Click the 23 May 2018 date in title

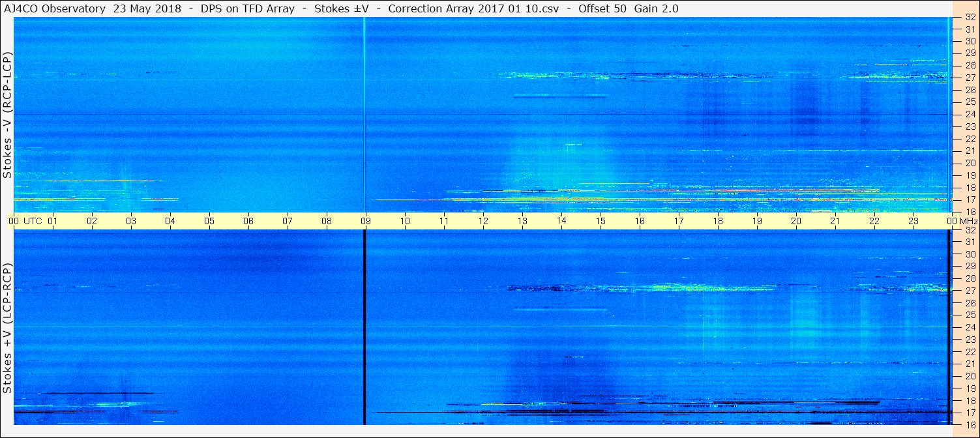[x=145, y=8]
